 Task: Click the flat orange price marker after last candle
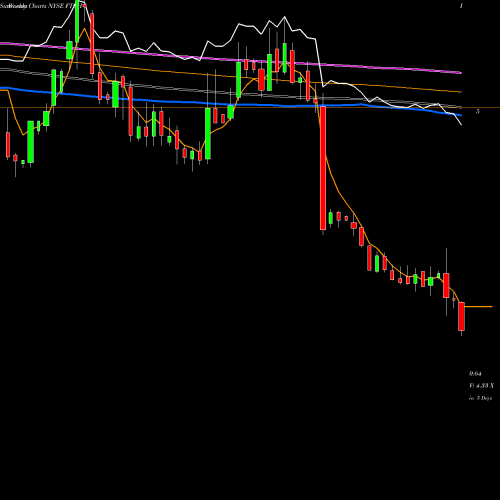pyautogui.click(x=478, y=306)
